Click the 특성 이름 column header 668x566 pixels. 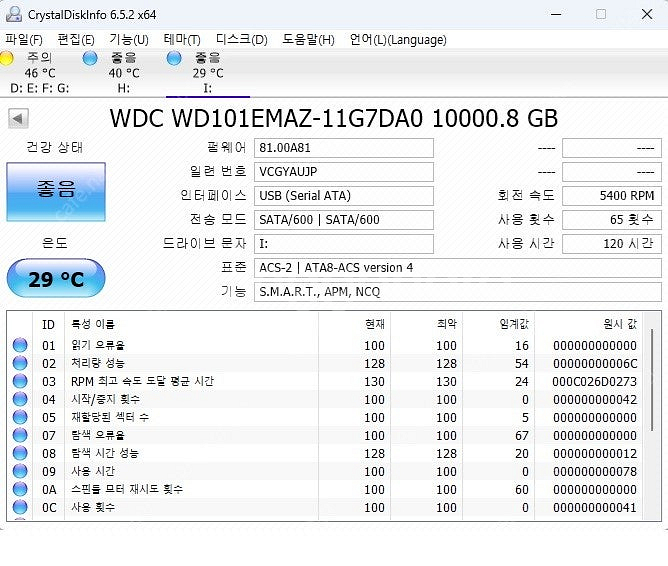(191, 325)
